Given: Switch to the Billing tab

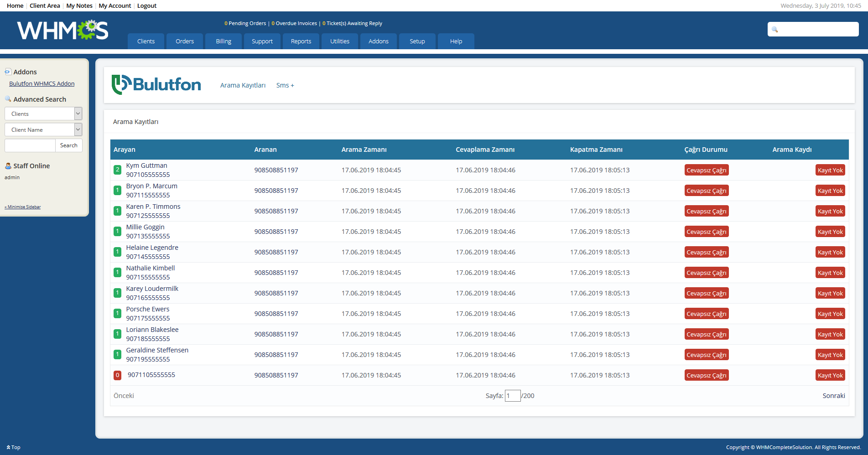Looking at the screenshot, I should 223,41.
